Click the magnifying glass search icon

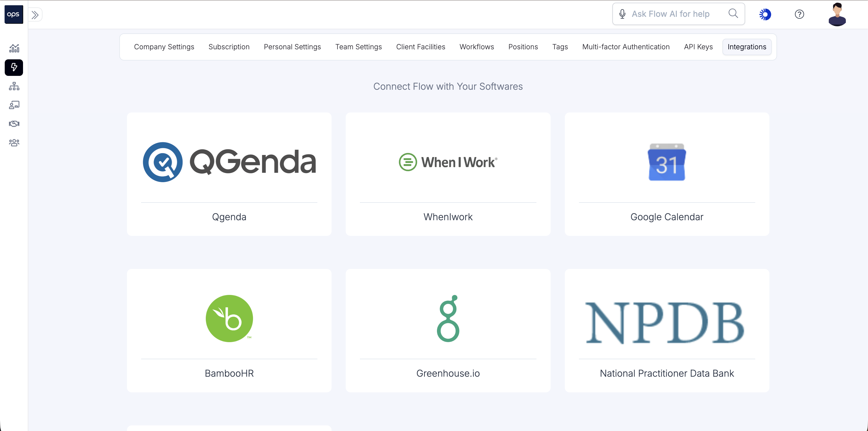click(x=733, y=14)
